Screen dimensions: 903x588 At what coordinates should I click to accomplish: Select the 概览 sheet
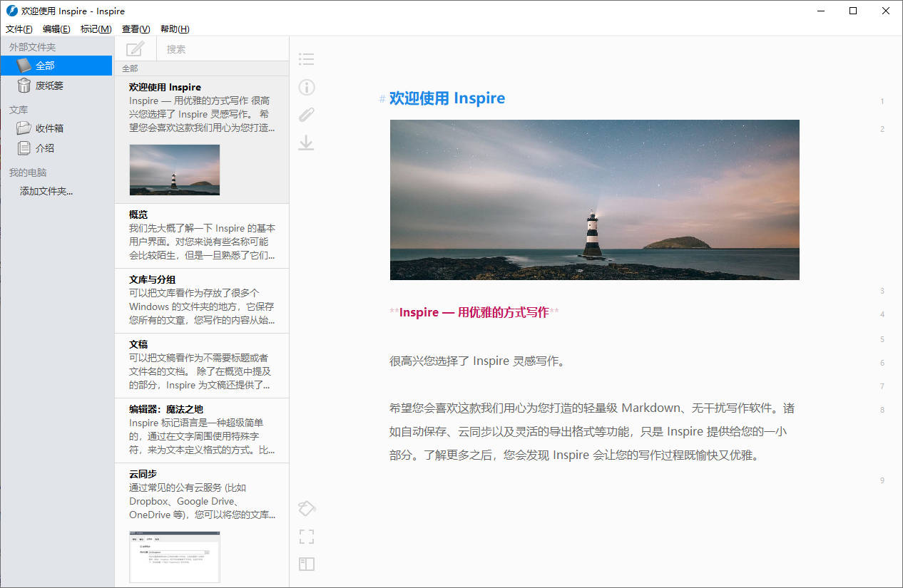(202, 236)
